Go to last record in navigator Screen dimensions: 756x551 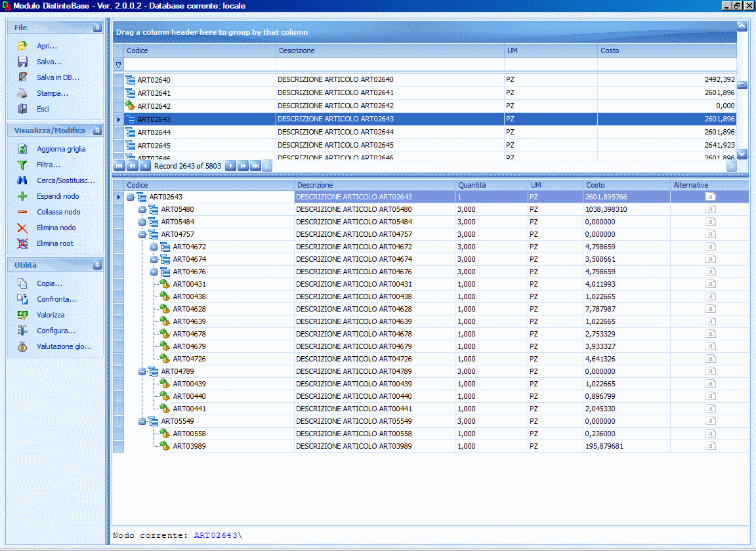255,166
